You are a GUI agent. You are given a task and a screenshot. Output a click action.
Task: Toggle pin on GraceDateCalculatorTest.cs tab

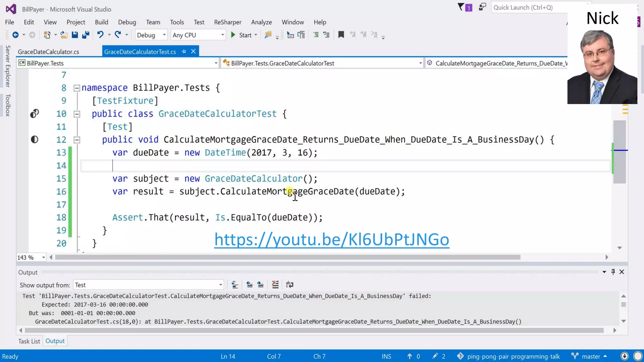click(x=184, y=52)
